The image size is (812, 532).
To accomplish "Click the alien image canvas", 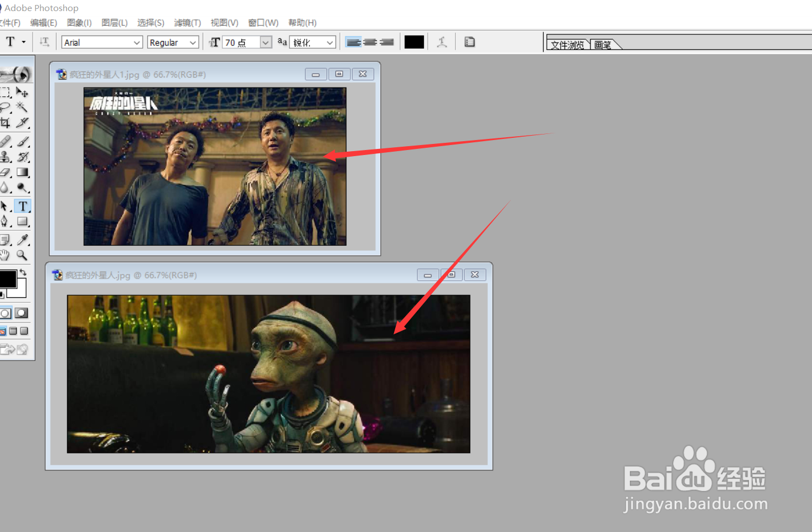I will pos(268,374).
